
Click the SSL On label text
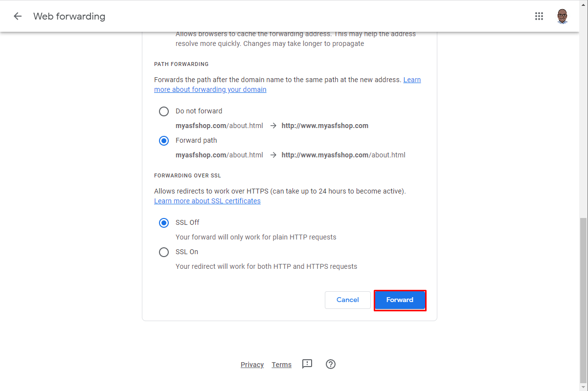[x=187, y=252]
